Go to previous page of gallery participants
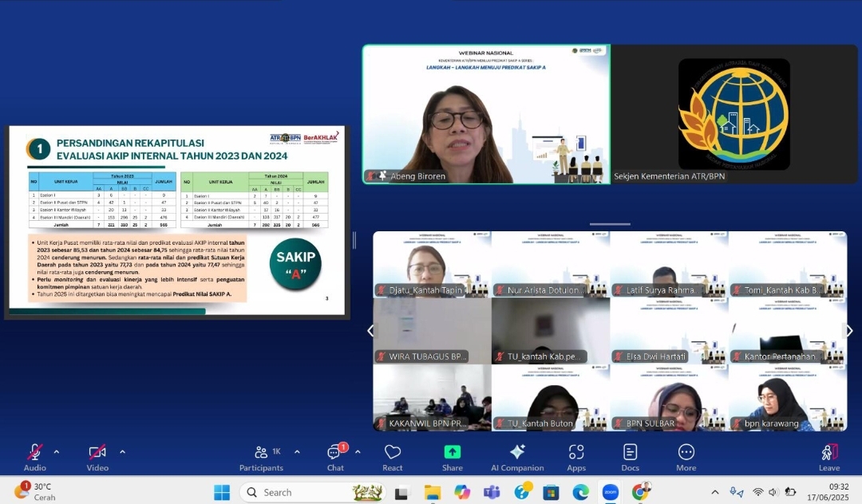Image resolution: width=862 pixels, height=504 pixels. 370,331
